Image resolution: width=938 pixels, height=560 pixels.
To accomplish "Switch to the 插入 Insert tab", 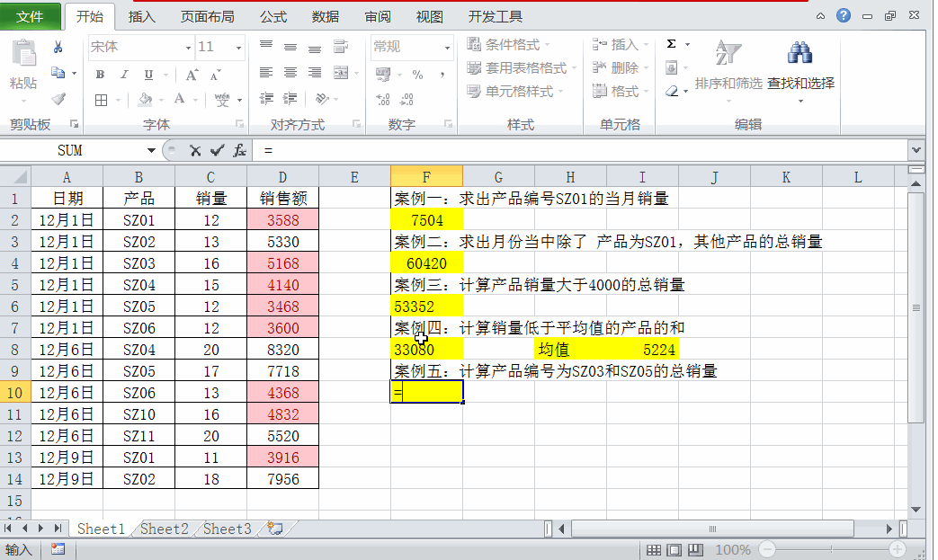I will [x=142, y=17].
